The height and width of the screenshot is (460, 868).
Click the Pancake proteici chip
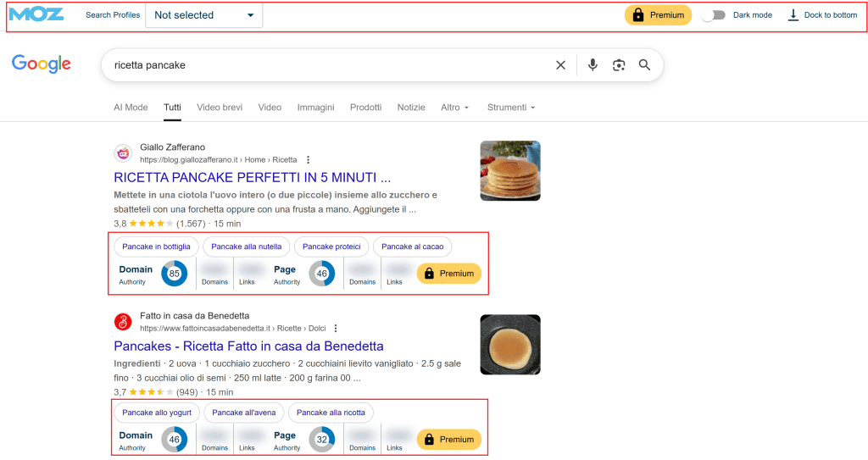pyautogui.click(x=331, y=247)
